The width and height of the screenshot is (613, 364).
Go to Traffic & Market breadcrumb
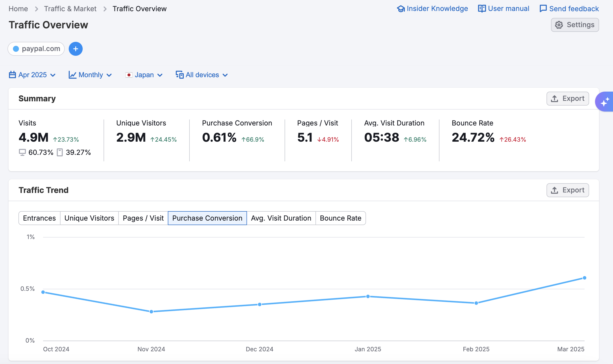click(x=70, y=9)
